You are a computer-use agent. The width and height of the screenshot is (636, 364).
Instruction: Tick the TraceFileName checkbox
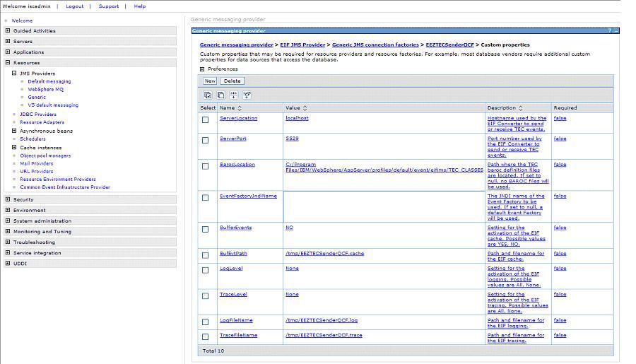tap(205, 337)
